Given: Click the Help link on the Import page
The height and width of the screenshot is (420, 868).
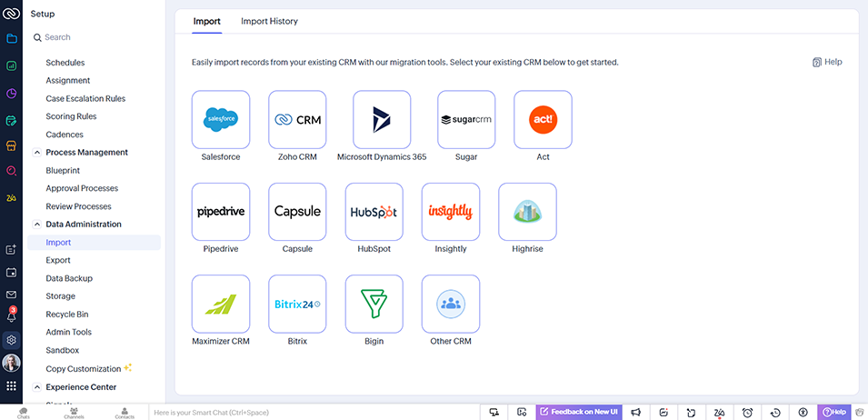Looking at the screenshot, I should point(827,62).
